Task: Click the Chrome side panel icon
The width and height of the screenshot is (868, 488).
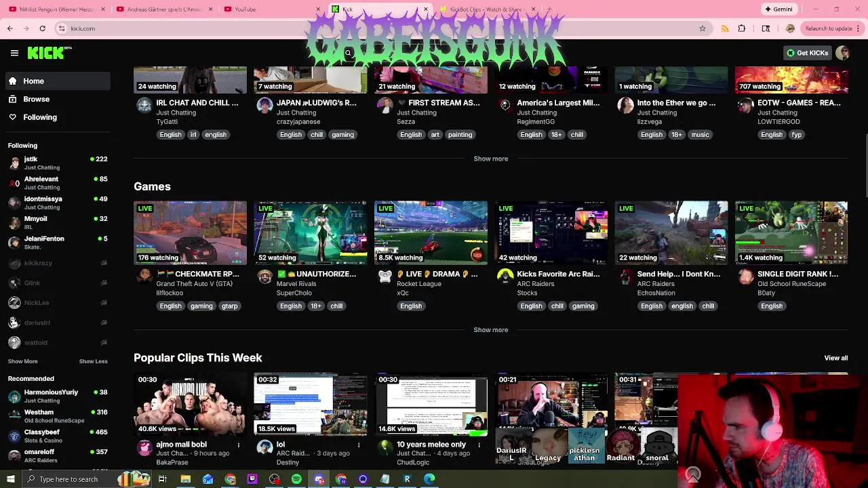Action: pyautogui.click(x=766, y=28)
